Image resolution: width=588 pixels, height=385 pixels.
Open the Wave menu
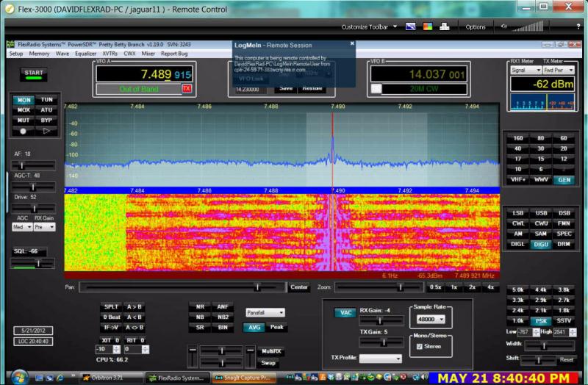62,54
